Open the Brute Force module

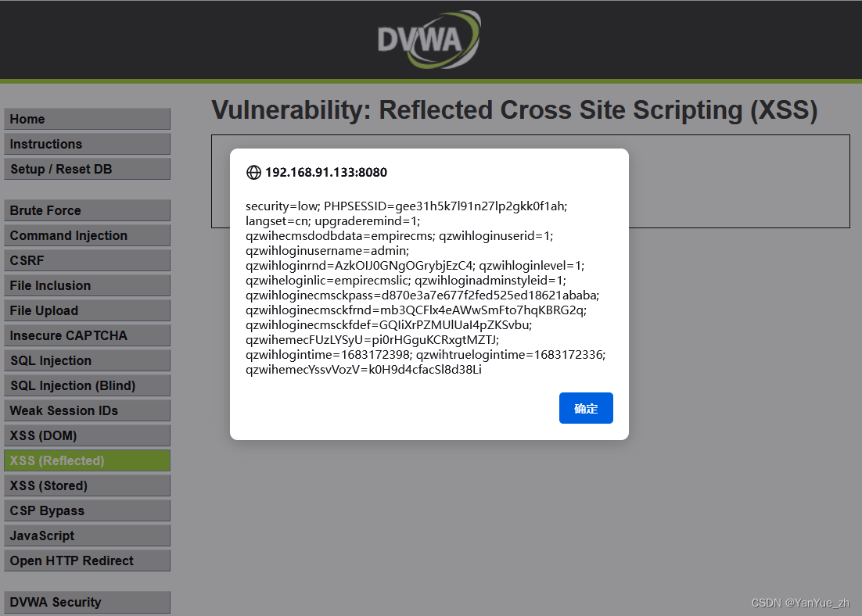(87, 210)
